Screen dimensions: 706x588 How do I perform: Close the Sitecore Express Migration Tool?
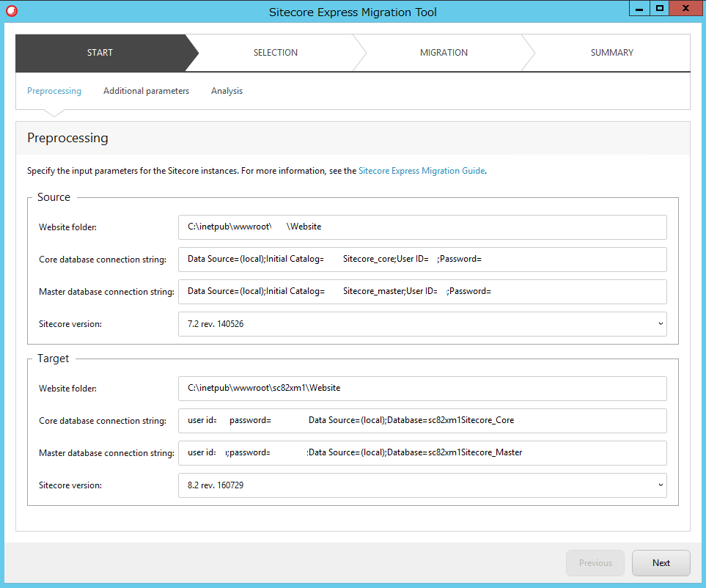coord(685,9)
